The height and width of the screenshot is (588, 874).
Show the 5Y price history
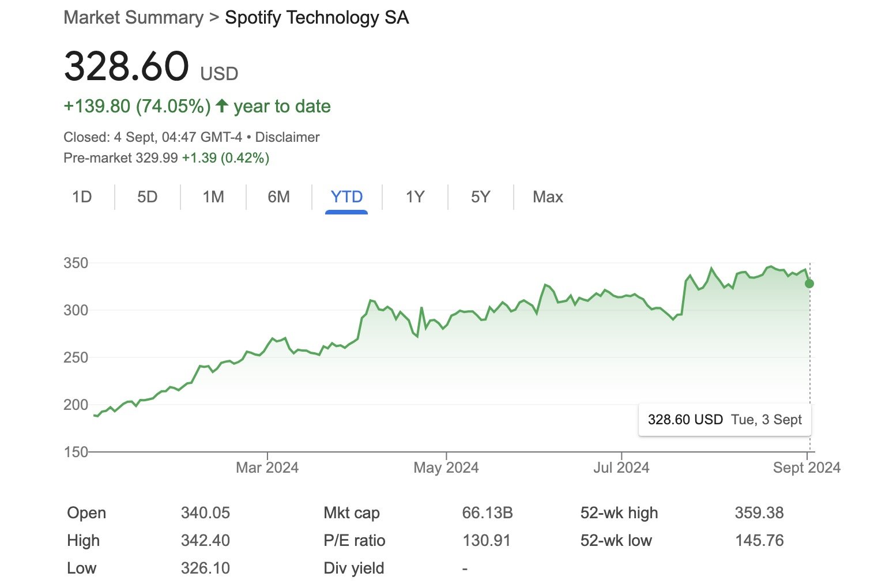point(480,197)
